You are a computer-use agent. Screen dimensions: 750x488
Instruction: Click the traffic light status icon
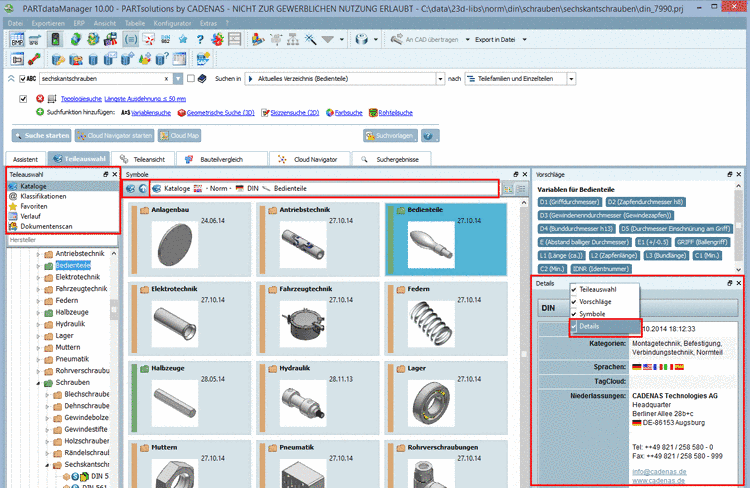[55, 39]
